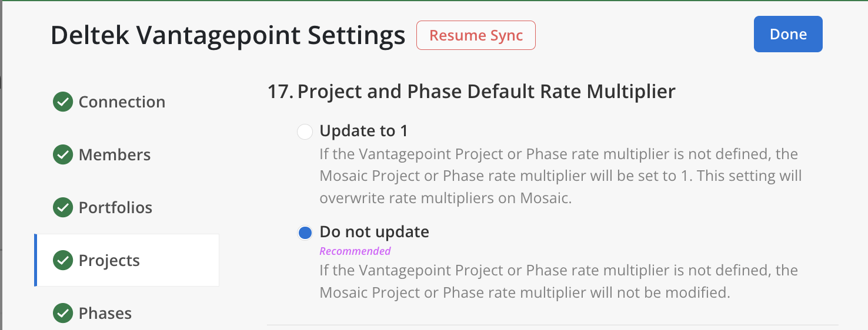Select the "Update to 1" radio button
The height and width of the screenshot is (330, 868).
click(305, 132)
